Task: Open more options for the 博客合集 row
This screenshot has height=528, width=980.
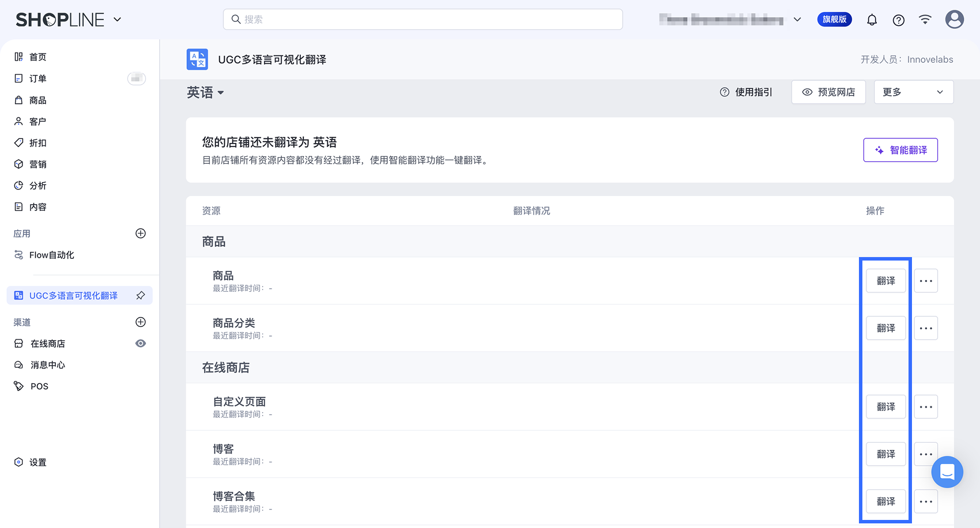Action: pyautogui.click(x=926, y=501)
